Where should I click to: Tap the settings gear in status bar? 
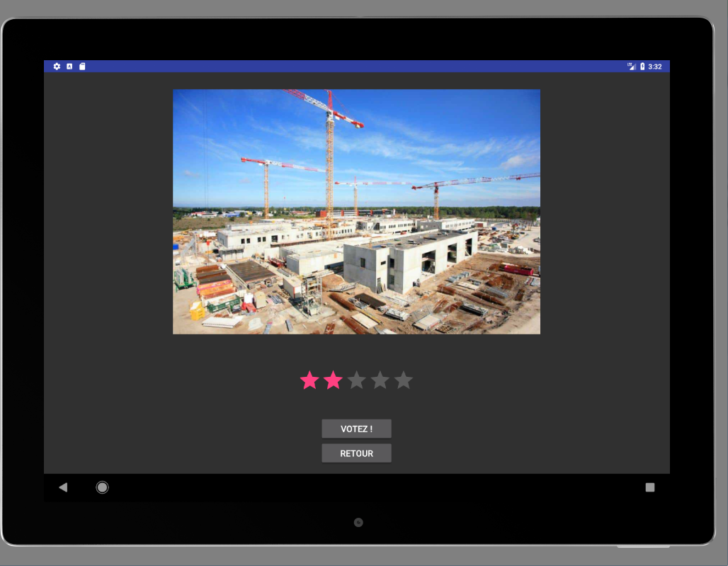pyautogui.click(x=57, y=67)
